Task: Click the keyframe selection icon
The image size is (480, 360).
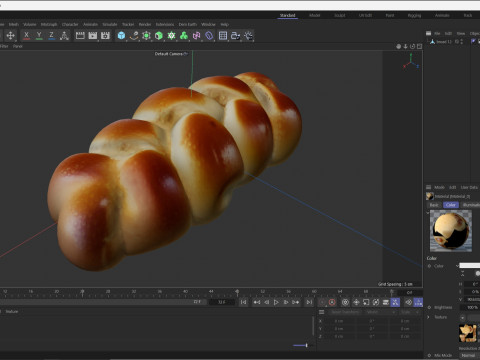Action: click(x=345, y=302)
